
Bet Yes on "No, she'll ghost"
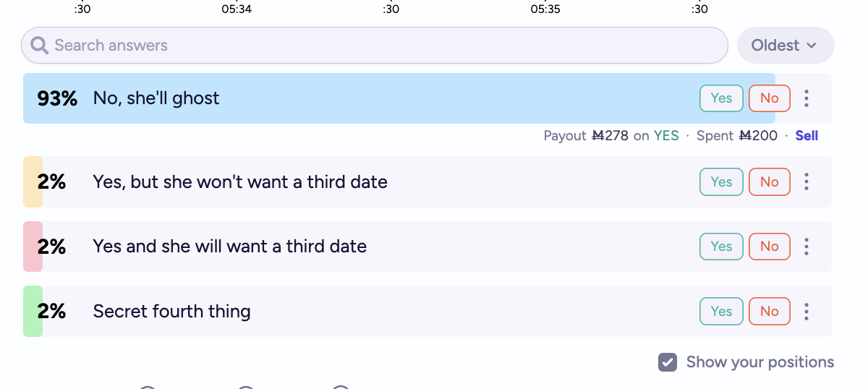pyautogui.click(x=721, y=98)
